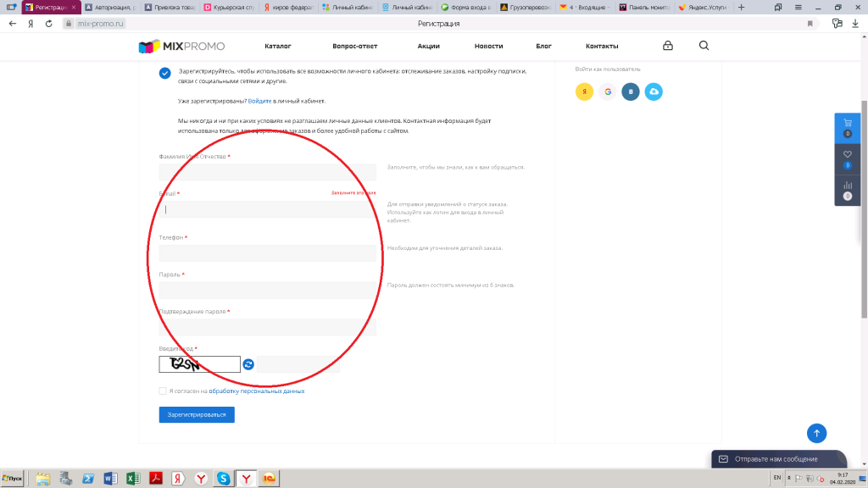Click into the Email input field

tap(267, 209)
